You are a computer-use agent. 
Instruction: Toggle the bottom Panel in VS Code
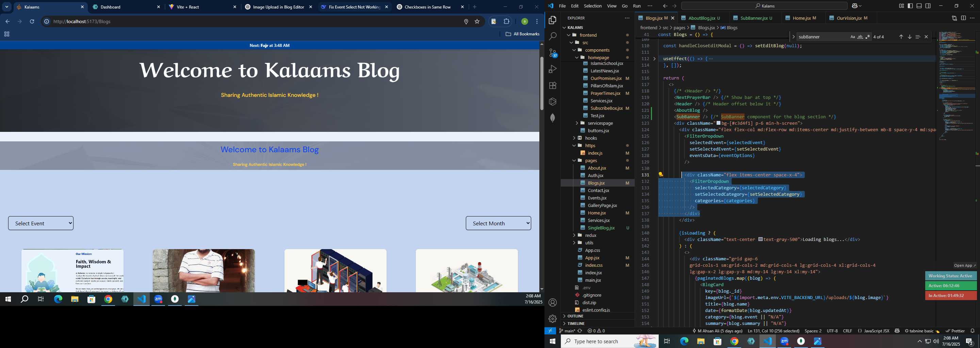[919, 6]
